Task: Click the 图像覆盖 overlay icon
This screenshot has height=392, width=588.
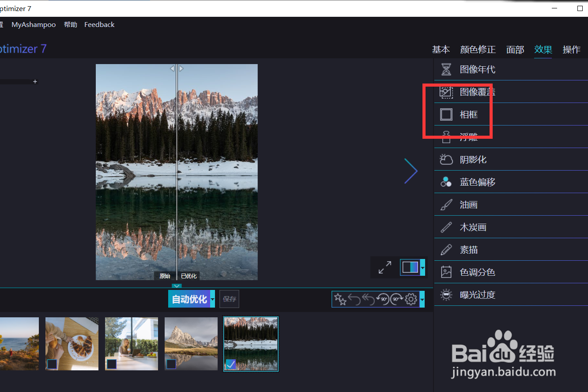Action: (446, 92)
